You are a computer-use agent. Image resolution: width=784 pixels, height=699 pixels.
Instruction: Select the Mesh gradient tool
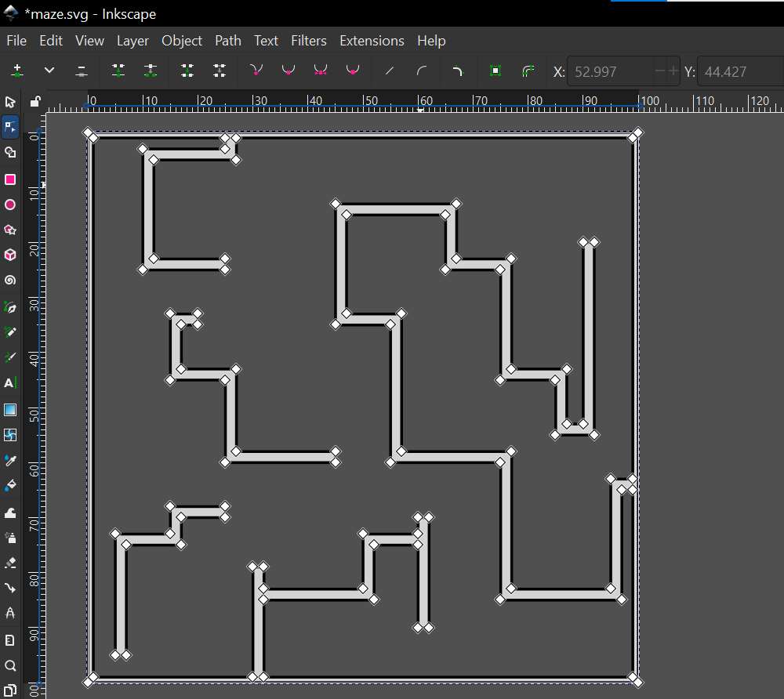pos(10,435)
